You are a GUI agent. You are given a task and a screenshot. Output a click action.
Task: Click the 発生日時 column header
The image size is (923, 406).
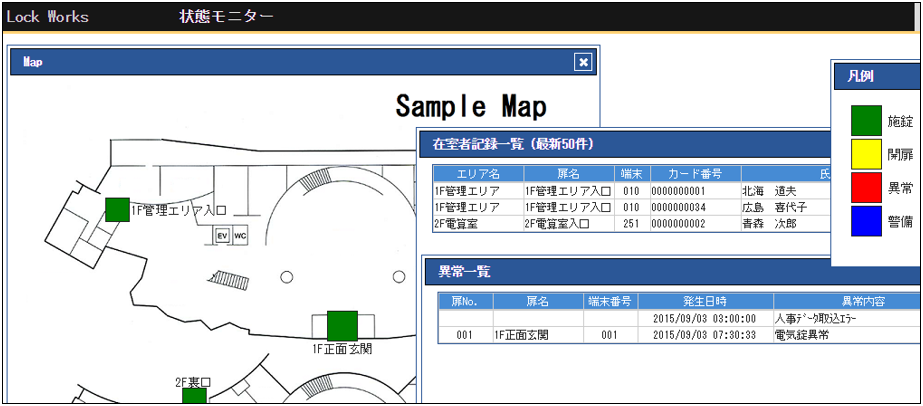705,301
